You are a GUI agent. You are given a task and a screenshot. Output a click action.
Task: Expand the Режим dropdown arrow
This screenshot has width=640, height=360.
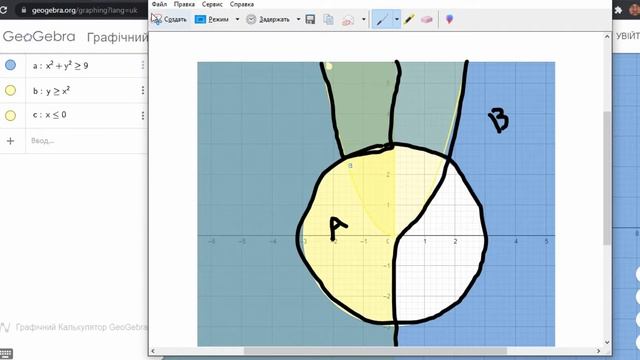(x=237, y=19)
